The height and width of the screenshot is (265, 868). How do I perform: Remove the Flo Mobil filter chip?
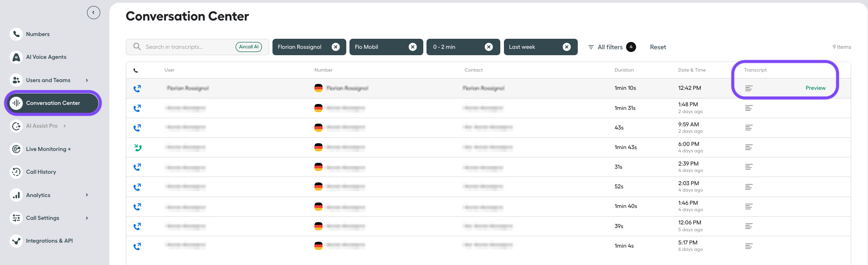(413, 47)
